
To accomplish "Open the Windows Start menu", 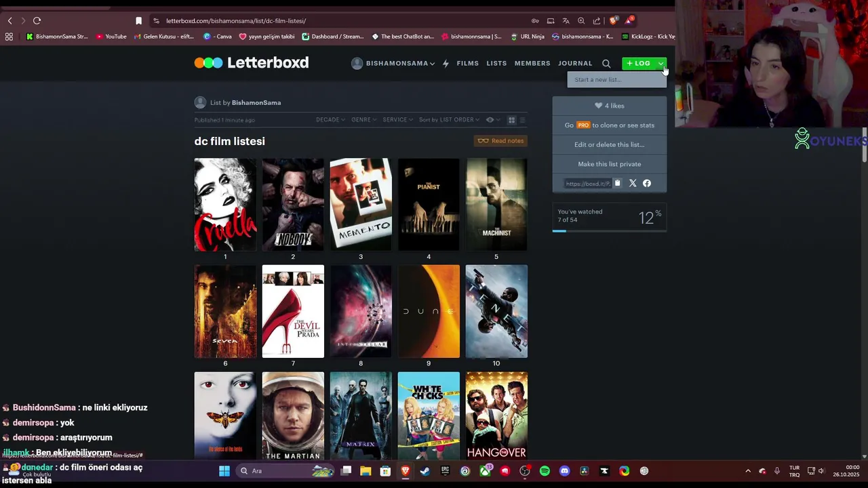I will click(x=224, y=471).
